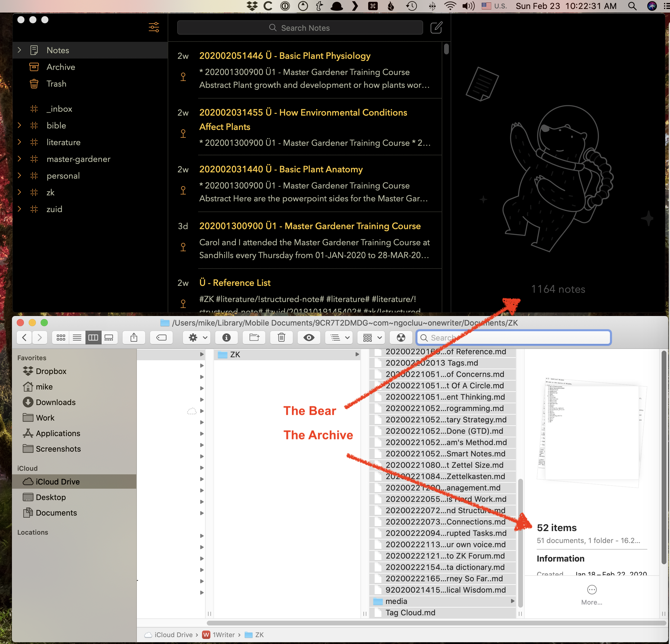Click the Finder Burn disc icon

[x=401, y=338]
